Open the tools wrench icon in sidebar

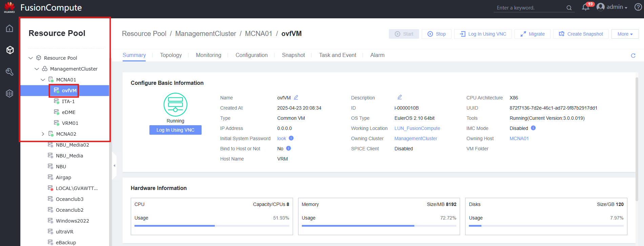tap(9, 72)
